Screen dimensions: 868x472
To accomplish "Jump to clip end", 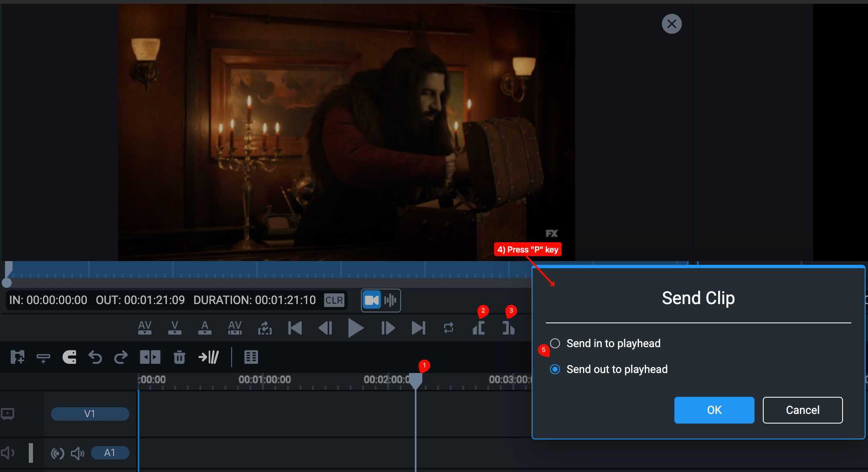I will [x=419, y=328].
